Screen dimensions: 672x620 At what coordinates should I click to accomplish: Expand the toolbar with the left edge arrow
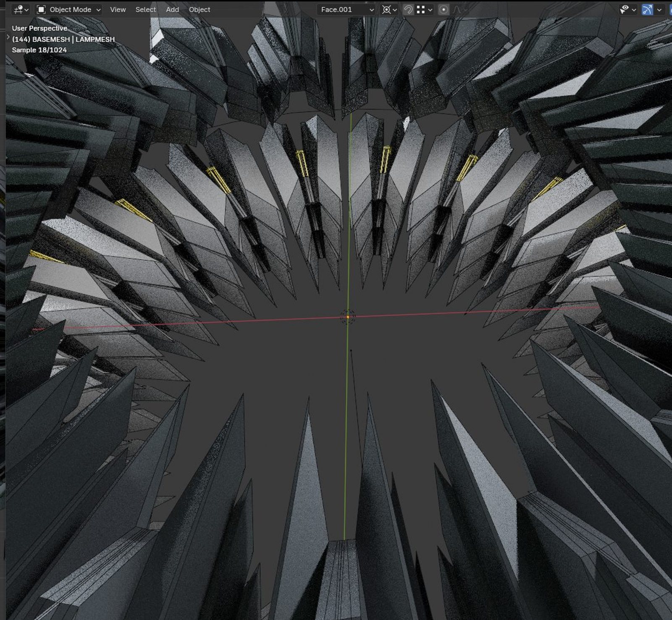click(8, 37)
